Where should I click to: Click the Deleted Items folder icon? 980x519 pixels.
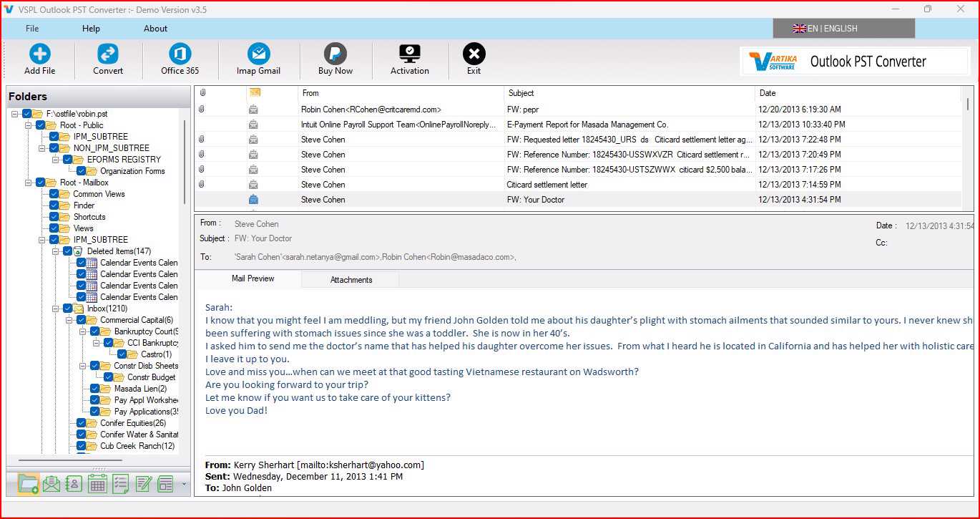(78, 251)
